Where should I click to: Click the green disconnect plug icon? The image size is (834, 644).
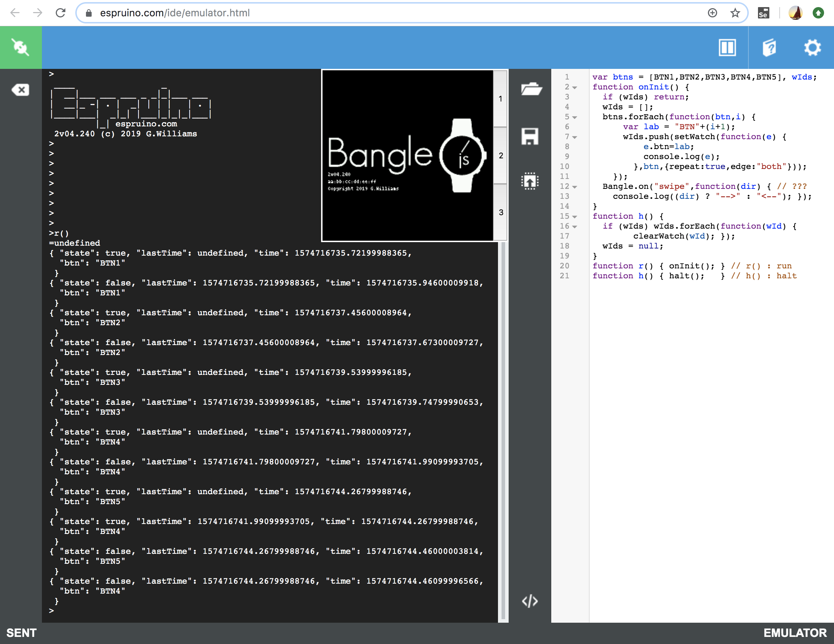(21, 47)
